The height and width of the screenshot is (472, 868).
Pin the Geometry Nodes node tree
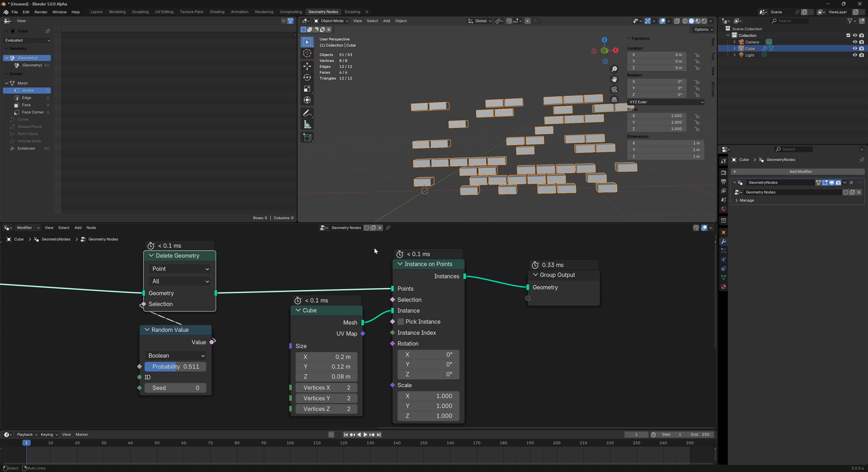pos(388,228)
